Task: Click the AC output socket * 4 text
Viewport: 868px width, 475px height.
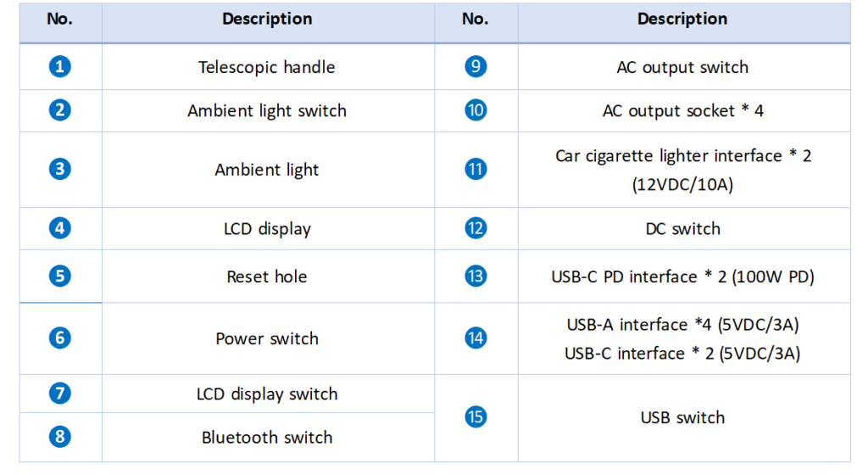Action: (x=683, y=111)
